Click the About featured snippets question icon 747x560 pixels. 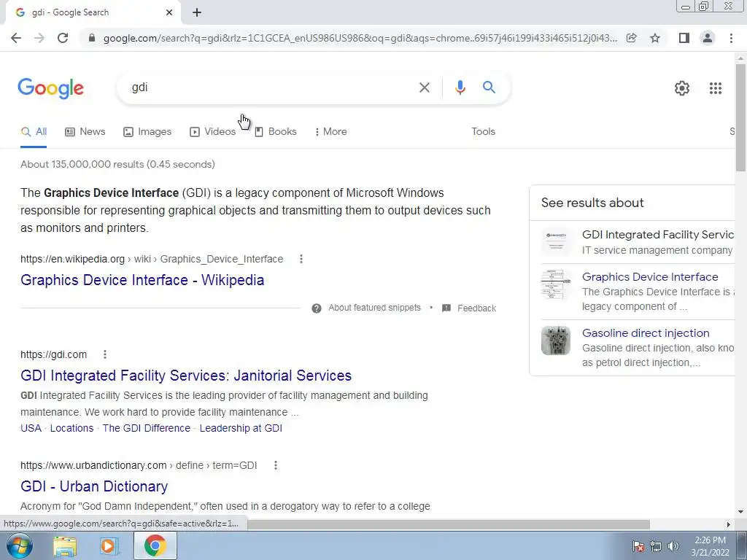tap(317, 308)
